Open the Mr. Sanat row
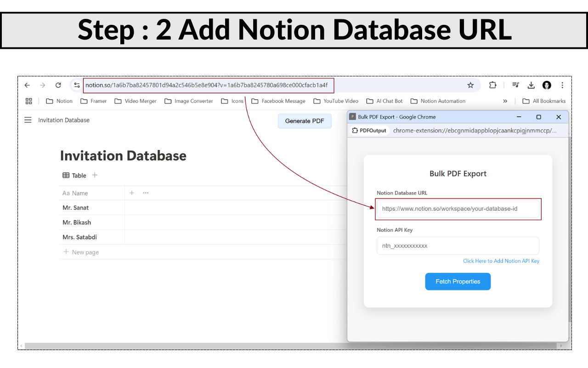 pyautogui.click(x=76, y=208)
